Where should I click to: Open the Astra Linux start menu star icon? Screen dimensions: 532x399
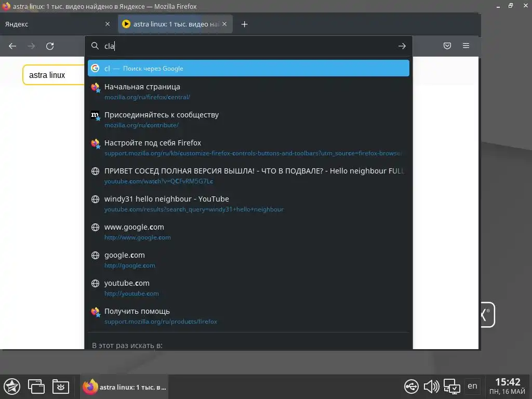pos(12,387)
